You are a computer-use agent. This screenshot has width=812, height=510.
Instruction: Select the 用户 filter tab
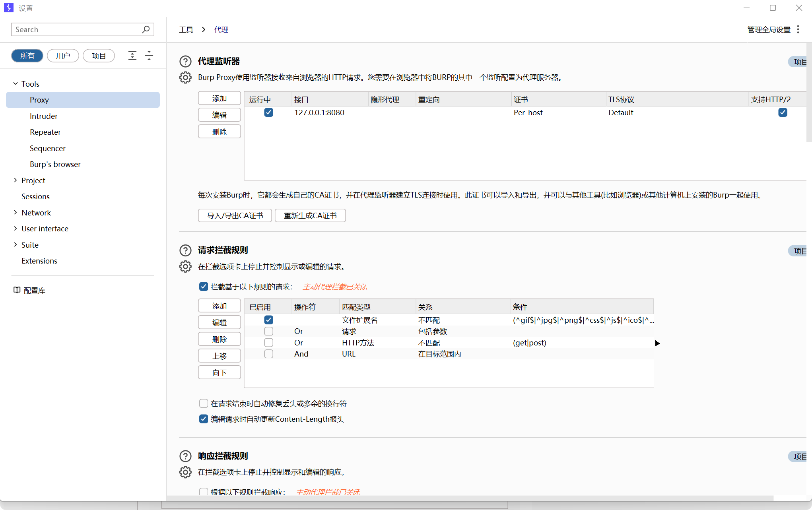(63, 56)
